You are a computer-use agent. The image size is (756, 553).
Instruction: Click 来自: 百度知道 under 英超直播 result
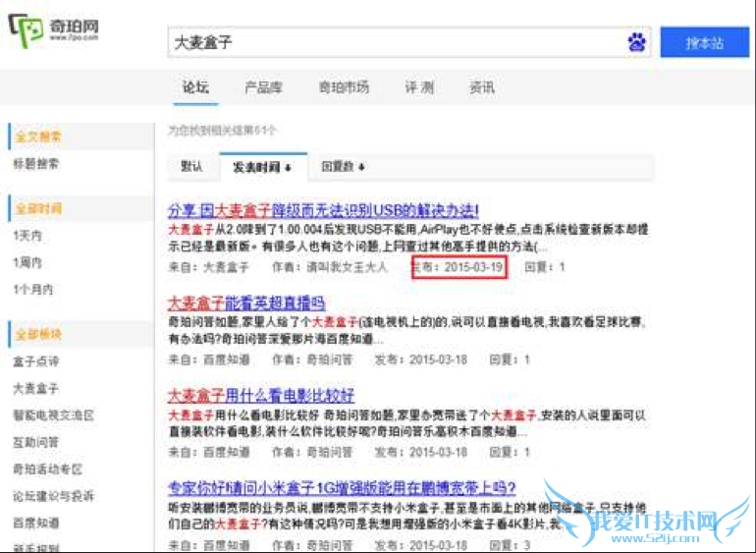coord(209,359)
